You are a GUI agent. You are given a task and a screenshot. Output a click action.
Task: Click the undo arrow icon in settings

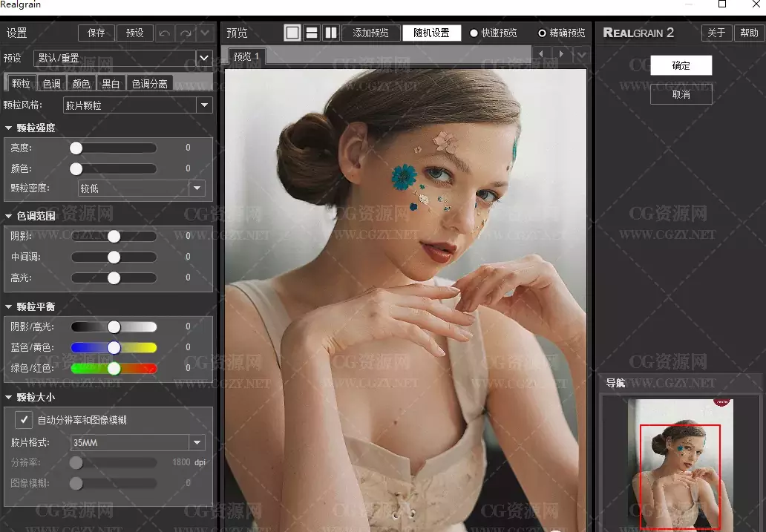click(x=165, y=33)
